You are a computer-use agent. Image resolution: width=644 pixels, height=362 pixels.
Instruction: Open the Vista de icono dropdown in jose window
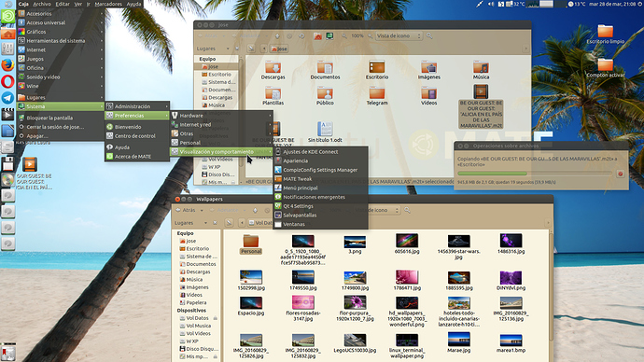tap(399, 36)
